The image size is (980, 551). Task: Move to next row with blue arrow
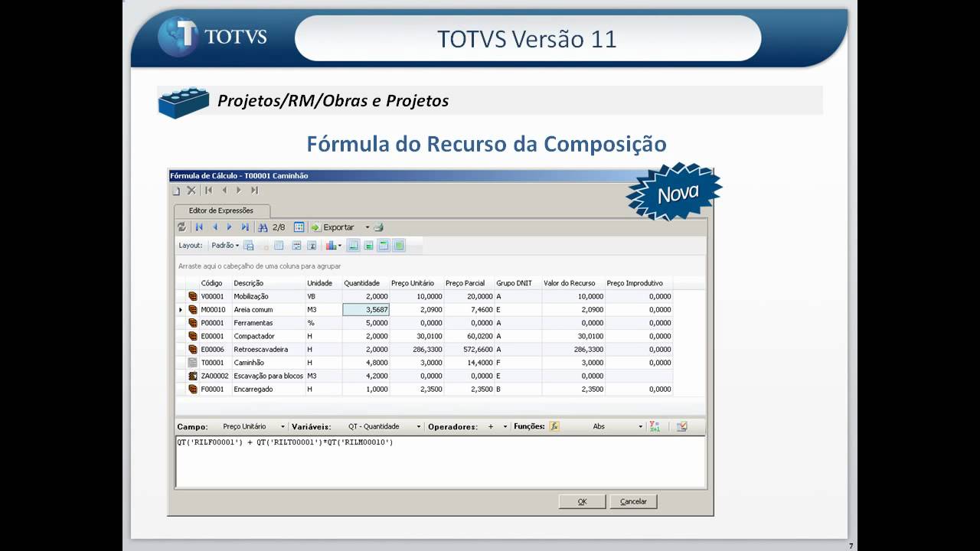pyautogui.click(x=229, y=227)
